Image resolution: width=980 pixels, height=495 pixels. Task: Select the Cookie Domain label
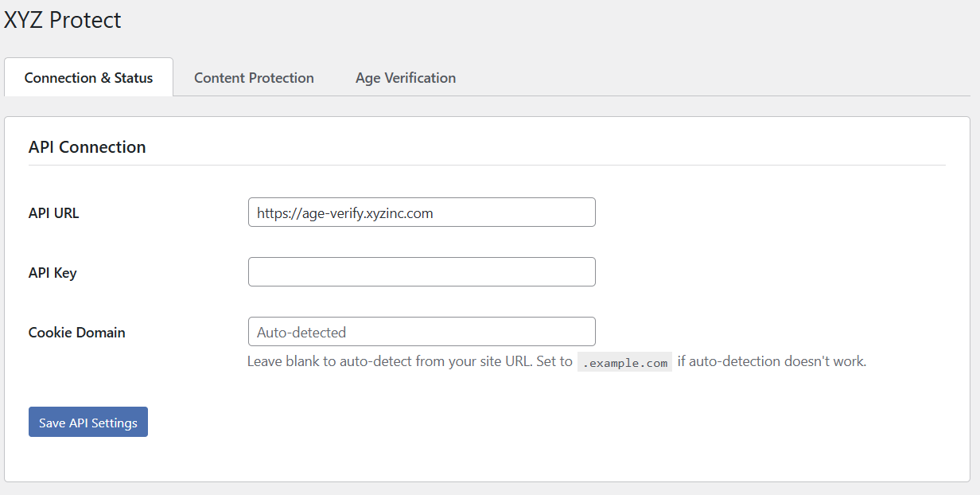coord(76,332)
